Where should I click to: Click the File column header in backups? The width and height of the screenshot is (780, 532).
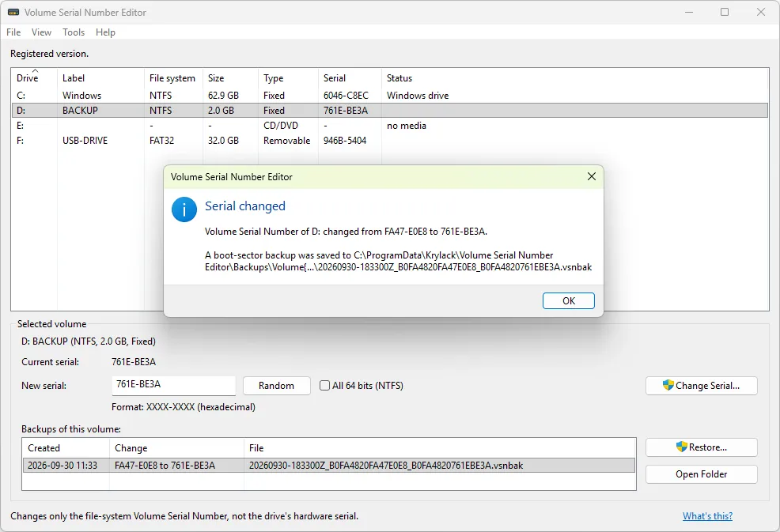[440, 448]
